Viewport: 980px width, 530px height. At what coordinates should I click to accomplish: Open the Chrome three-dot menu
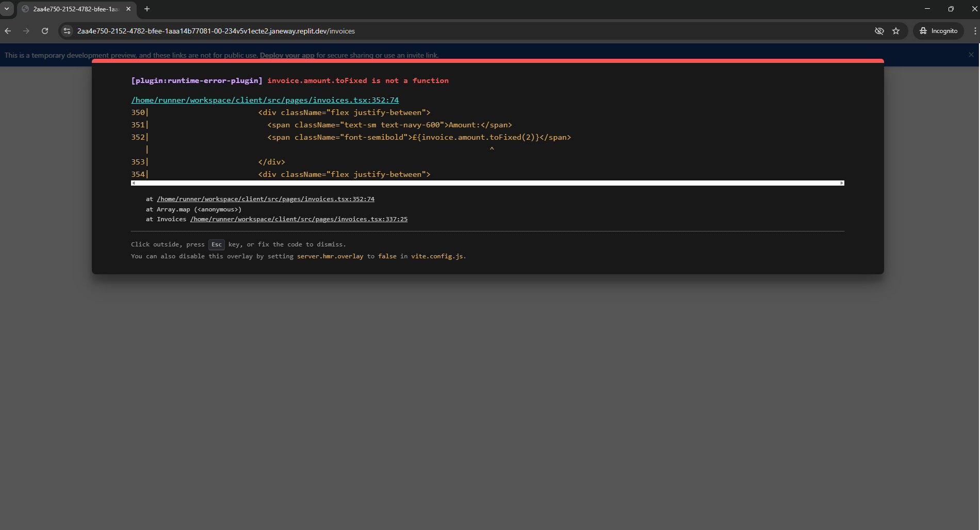click(x=974, y=31)
